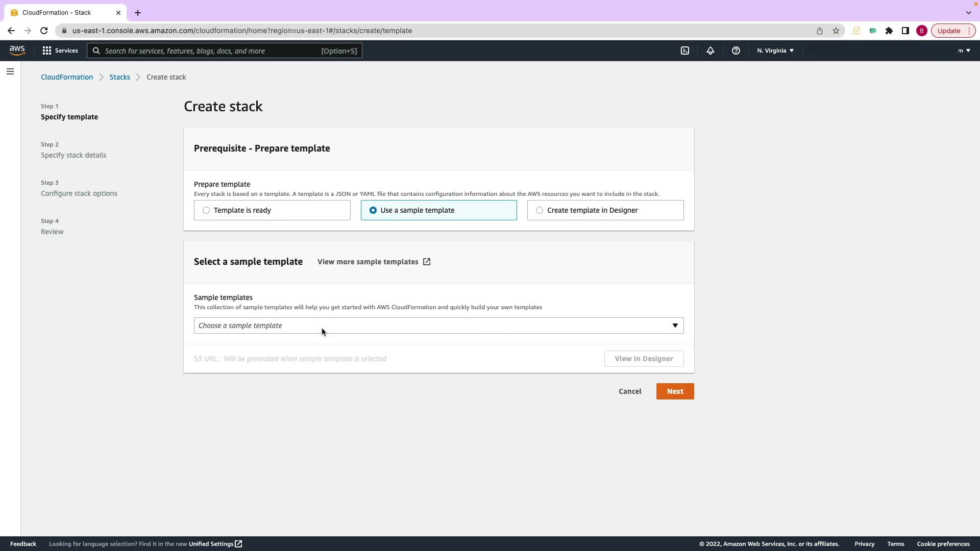Bookmark page with the star icon
The image size is (980, 551).
point(836,31)
